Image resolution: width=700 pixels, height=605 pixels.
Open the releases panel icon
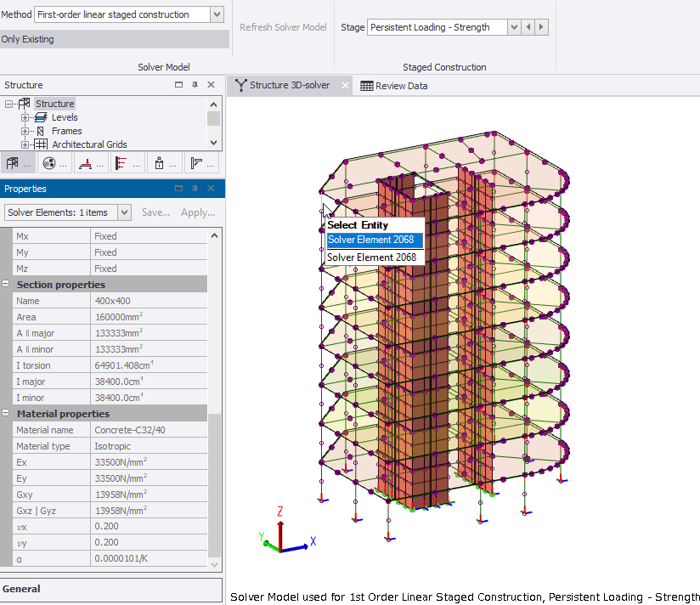pos(195,162)
